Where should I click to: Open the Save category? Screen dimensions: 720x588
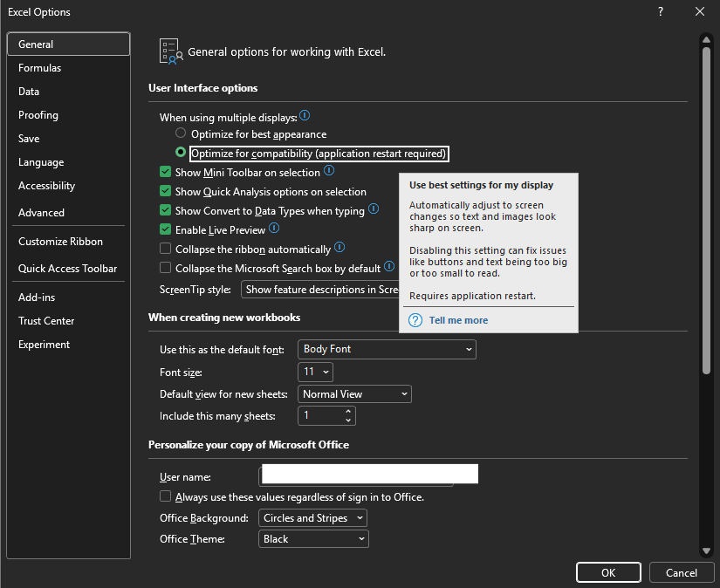tap(68, 139)
